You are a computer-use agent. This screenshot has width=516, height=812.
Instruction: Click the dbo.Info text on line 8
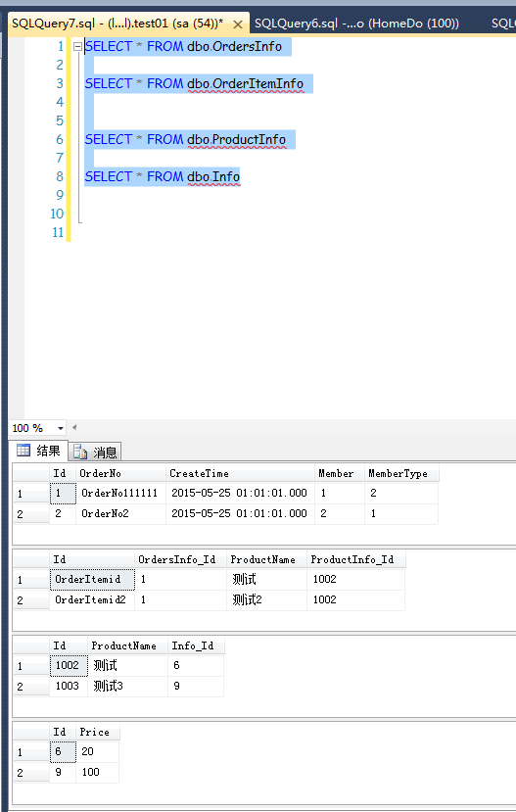click(213, 177)
